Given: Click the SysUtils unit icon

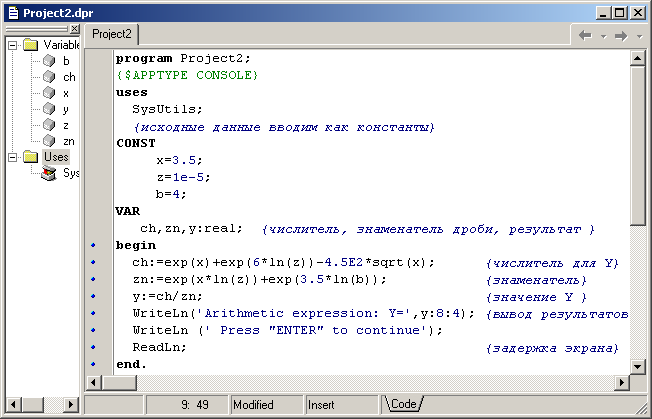Looking at the screenshot, I should tap(49, 173).
